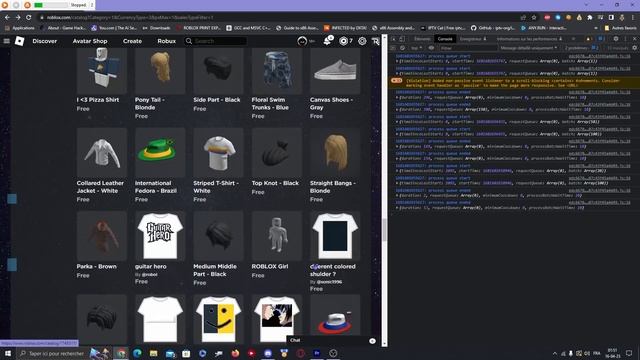Open Medium Middle Part - Black item
640x360 pixels.
[218, 249]
